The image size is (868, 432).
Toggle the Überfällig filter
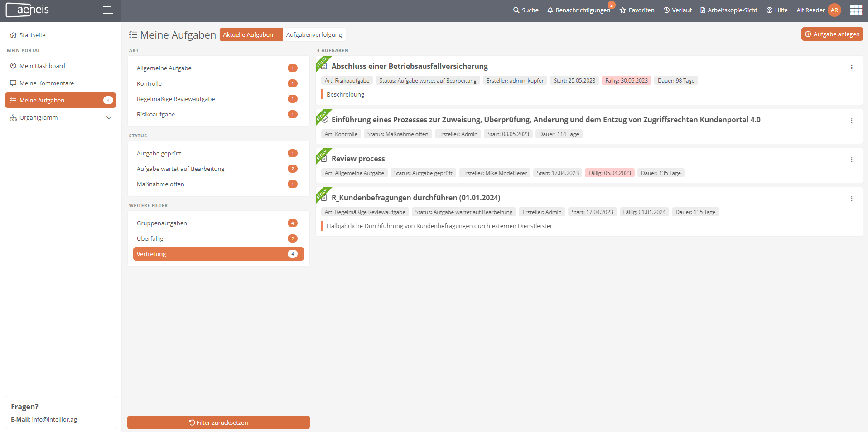pyautogui.click(x=218, y=238)
